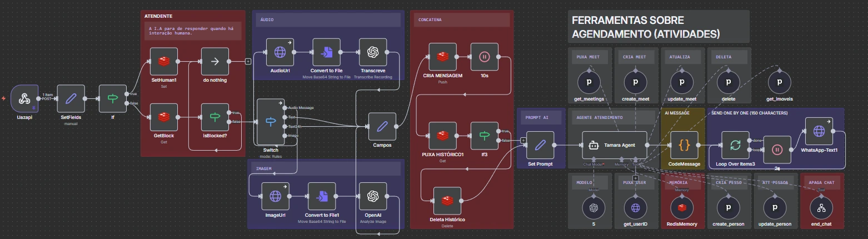Select FERRAMENTAS SOBRE AGENDAMENTO heading note

646,27
